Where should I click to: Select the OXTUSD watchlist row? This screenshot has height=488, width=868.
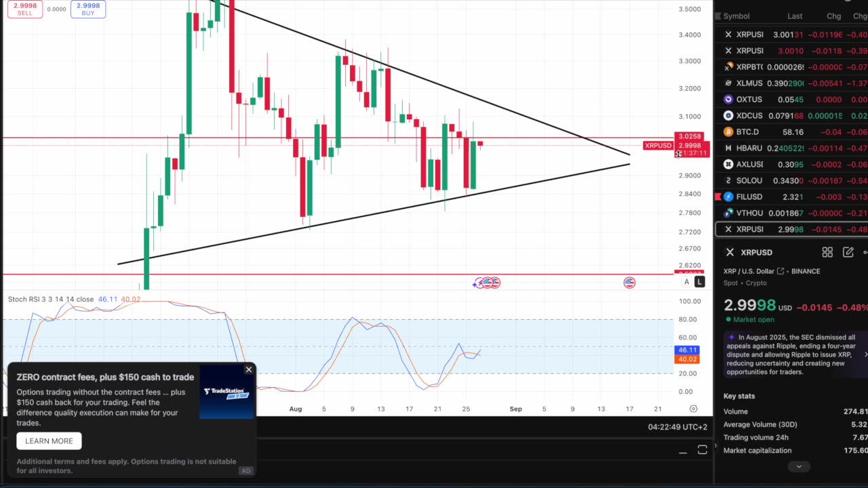pos(792,100)
